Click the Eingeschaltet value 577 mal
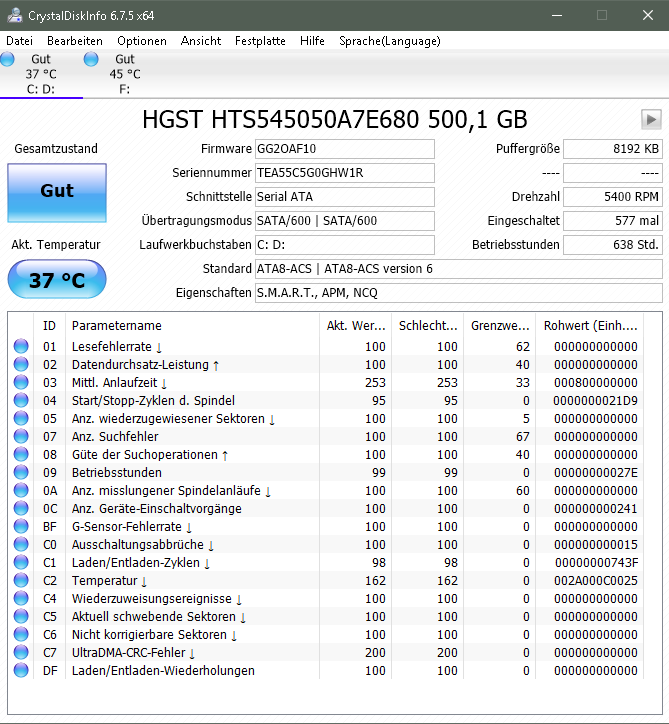The width and height of the screenshot is (669, 724). (613, 221)
